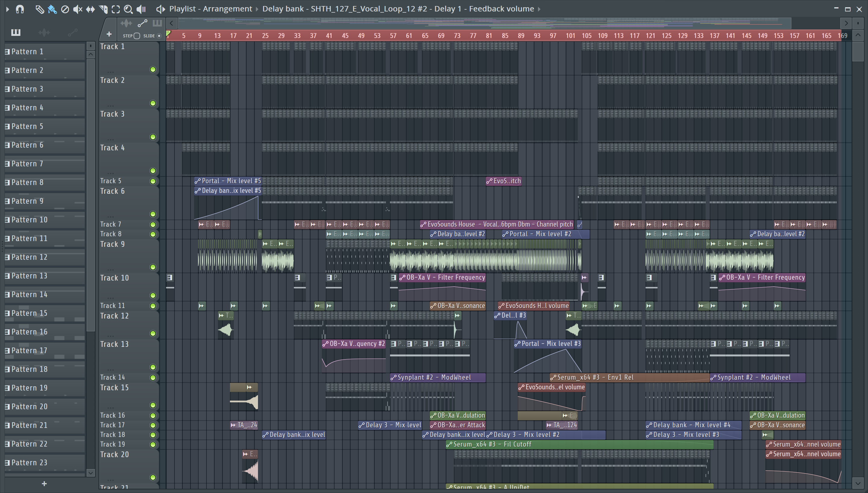Screen dimensions: 868x493
Task: Select Pattern 2 in the picker
Action: coord(44,71)
